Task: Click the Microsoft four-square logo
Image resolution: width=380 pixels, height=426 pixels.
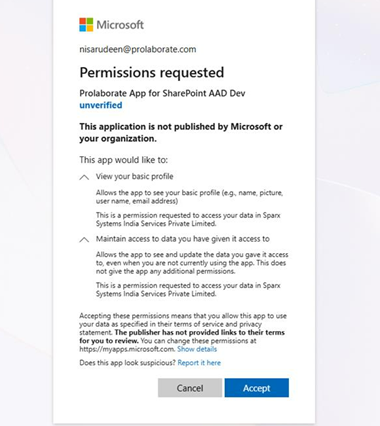Action: (86, 25)
